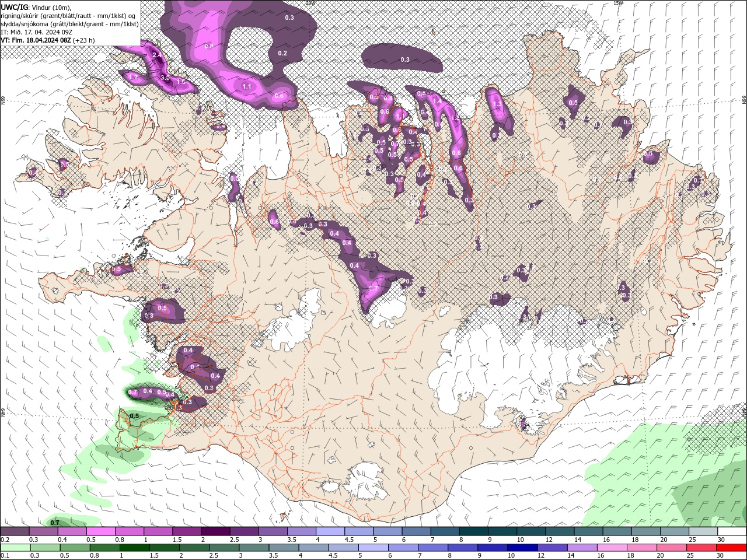Image resolution: width=747 pixels, height=560 pixels.
Task: Click the bright red swatch ending rain legend
Action: (x=732, y=548)
